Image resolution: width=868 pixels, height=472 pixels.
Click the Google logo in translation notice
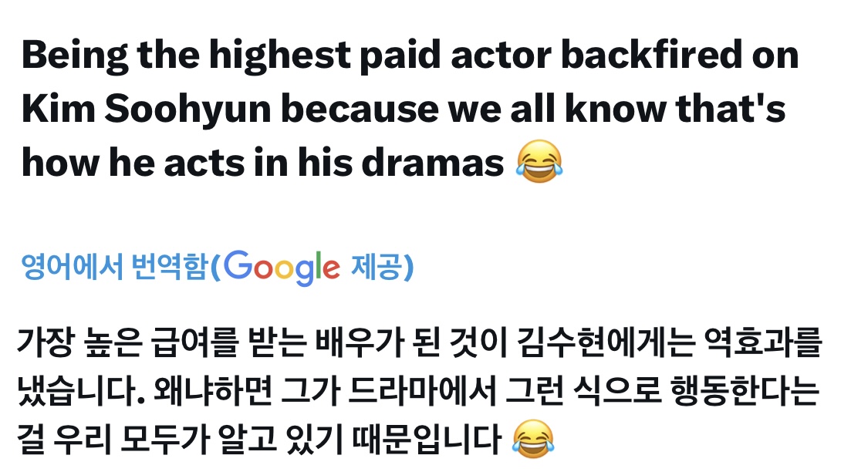[x=282, y=268]
